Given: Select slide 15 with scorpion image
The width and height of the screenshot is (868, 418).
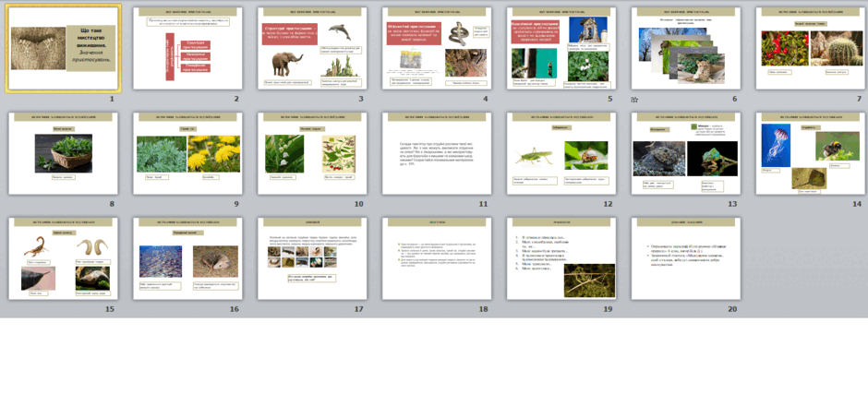Looking at the screenshot, I should coord(63,258).
